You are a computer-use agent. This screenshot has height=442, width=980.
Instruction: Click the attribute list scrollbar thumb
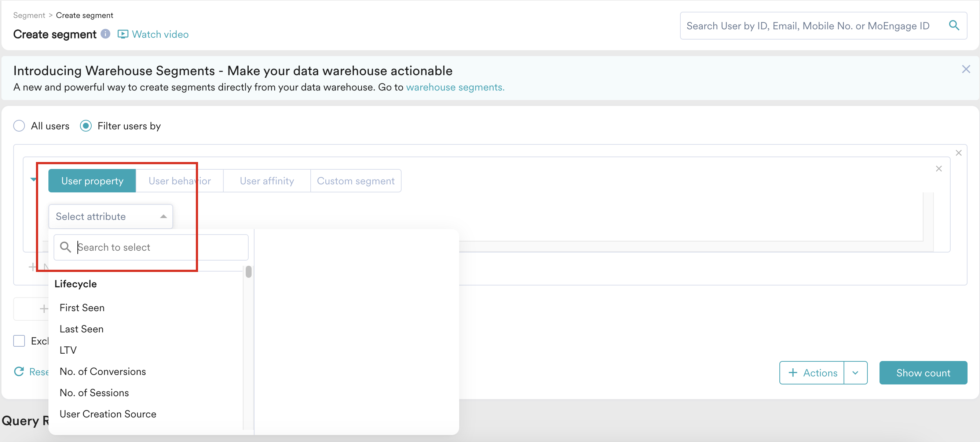248,272
